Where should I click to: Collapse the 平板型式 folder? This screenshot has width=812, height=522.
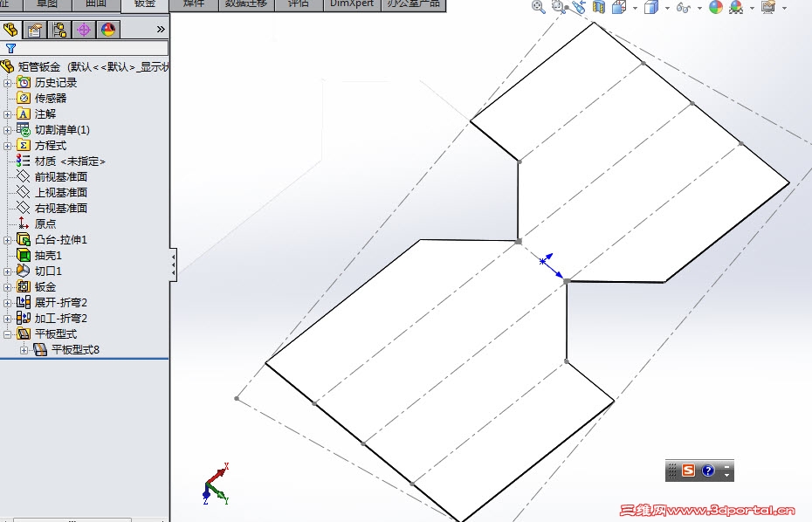pyautogui.click(x=7, y=334)
